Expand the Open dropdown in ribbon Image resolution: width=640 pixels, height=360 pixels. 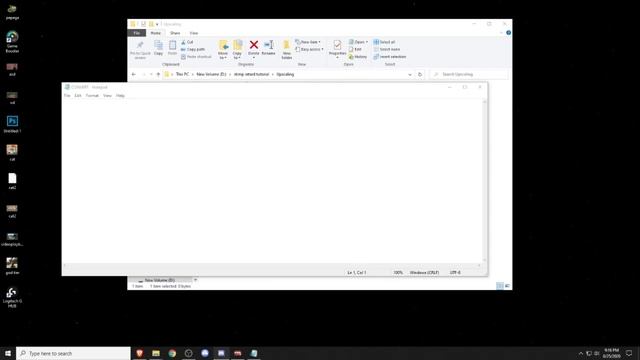pyautogui.click(x=358, y=42)
